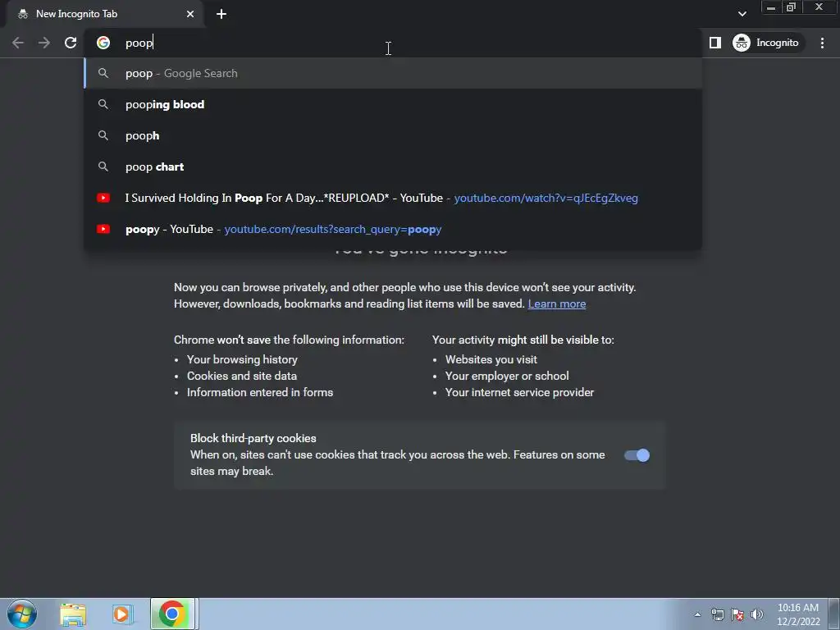840x630 pixels.
Task: Click 'Your browsing history' text
Action: [242, 359]
